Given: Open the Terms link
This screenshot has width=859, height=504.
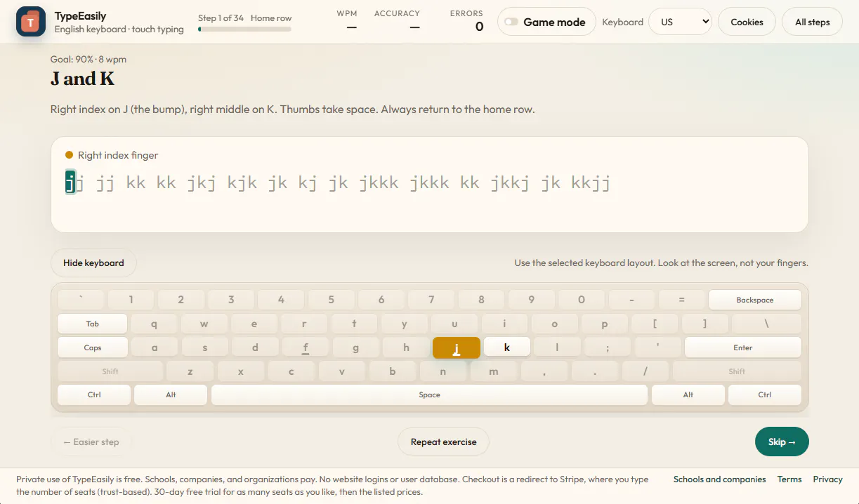Looking at the screenshot, I should [x=789, y=479].
